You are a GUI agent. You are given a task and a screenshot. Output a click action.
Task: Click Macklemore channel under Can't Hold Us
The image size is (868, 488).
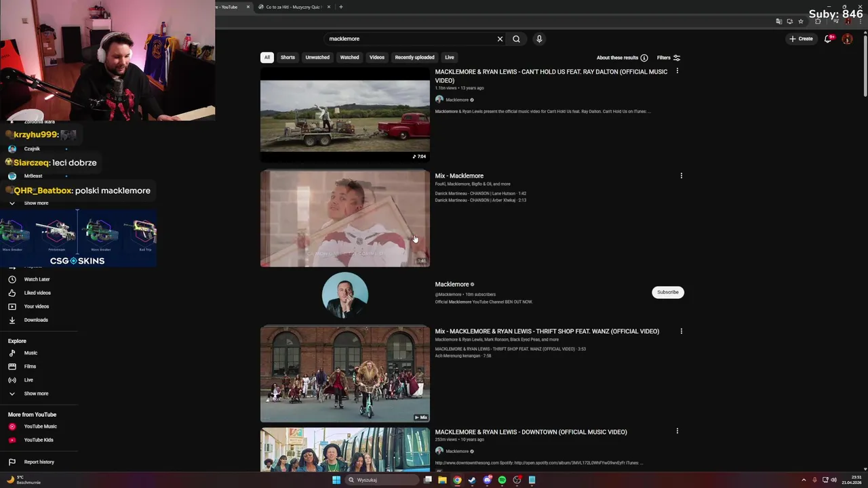click(x=456, y=100)
